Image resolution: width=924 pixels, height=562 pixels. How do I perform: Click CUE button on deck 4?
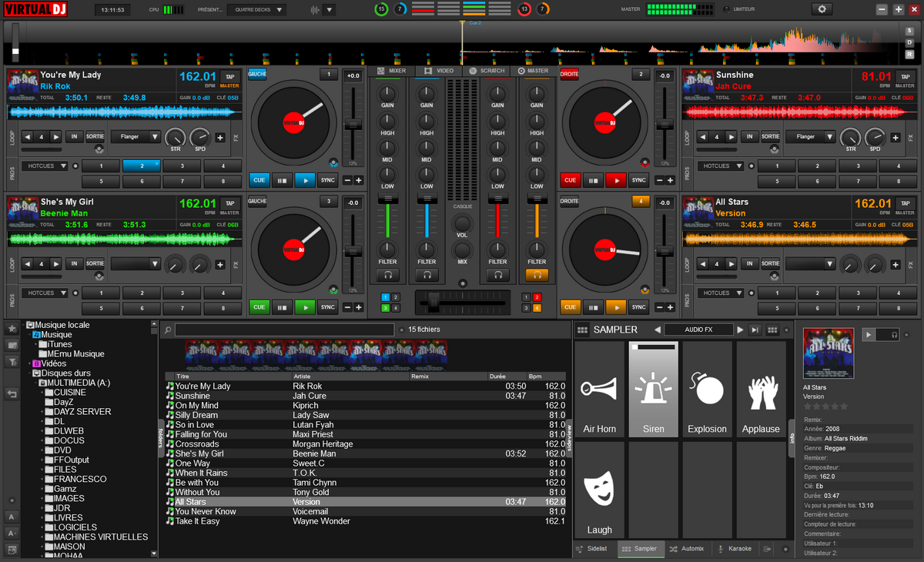coord(570,307)
